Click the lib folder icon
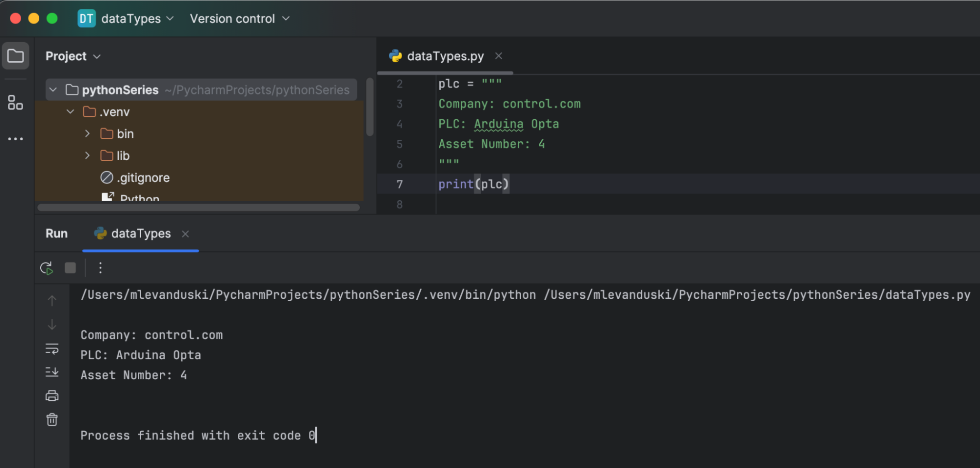Image resolution: width=980 pixels, height=468 pixels. [107, 156]
